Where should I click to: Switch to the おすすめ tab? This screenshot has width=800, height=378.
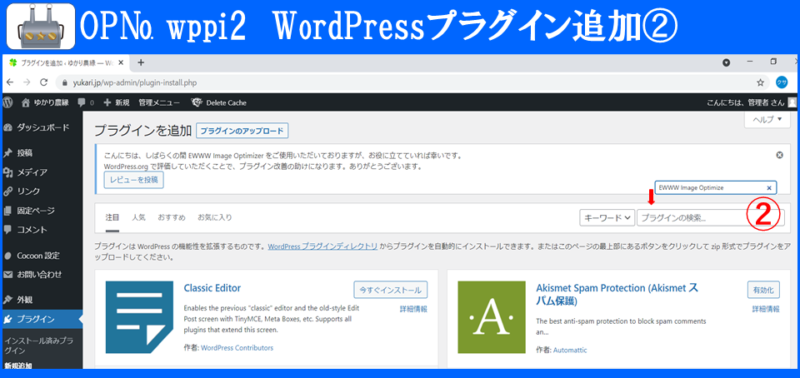coord(171,217)
